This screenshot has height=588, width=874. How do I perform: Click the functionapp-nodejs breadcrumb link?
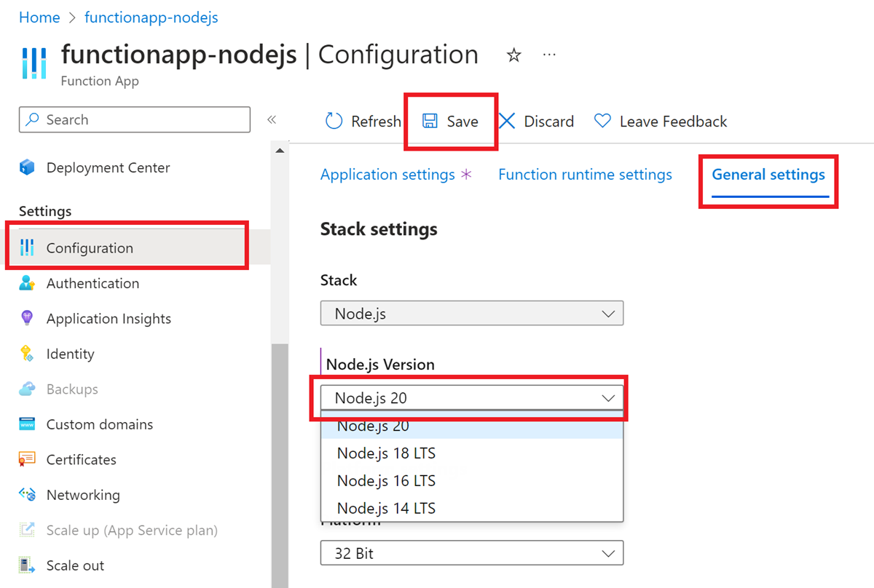(x=151, y=17)
